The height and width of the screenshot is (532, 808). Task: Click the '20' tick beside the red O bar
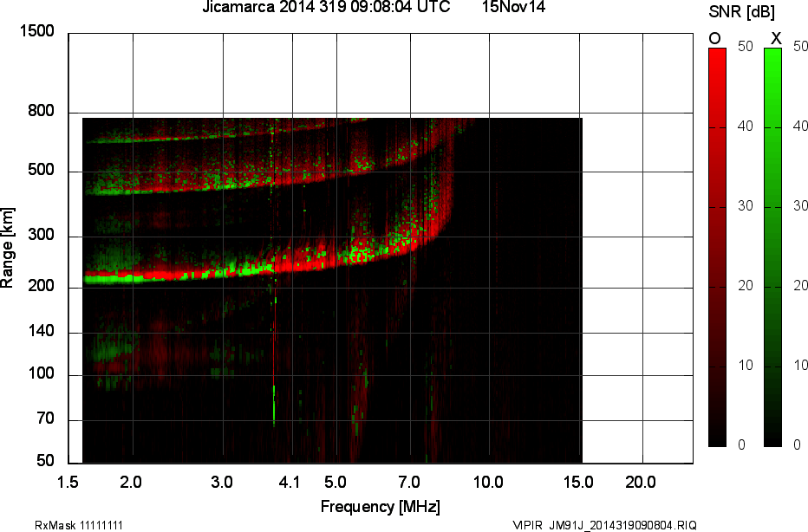click(x=745, y=285)
